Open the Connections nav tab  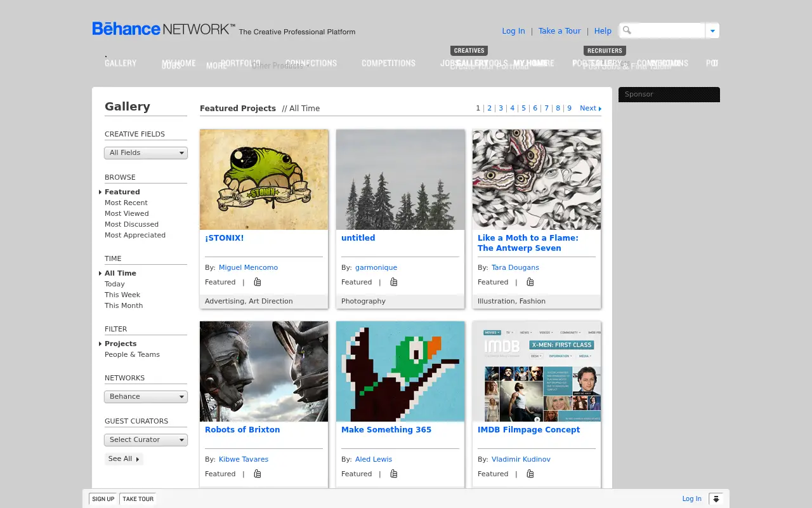pyautogui.click(x=311, y=63)
